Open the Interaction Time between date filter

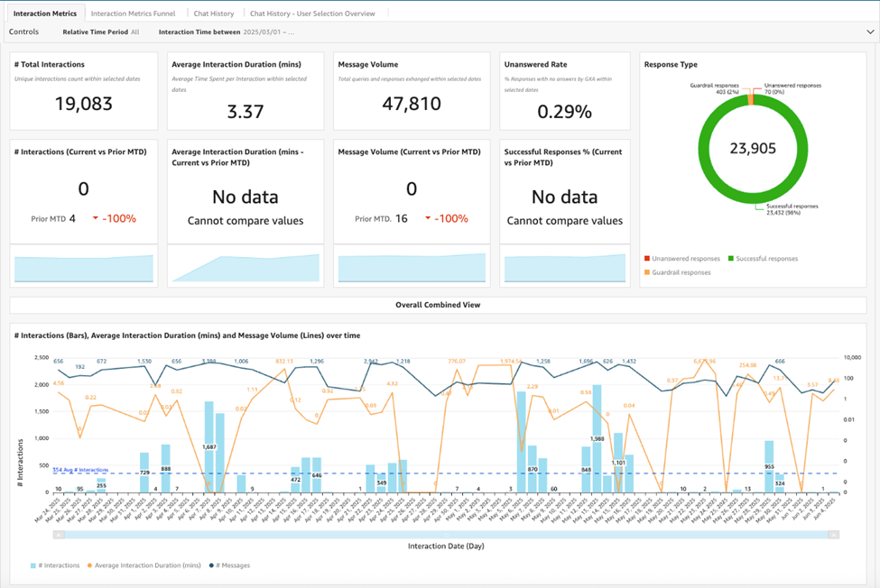(226, 32)
